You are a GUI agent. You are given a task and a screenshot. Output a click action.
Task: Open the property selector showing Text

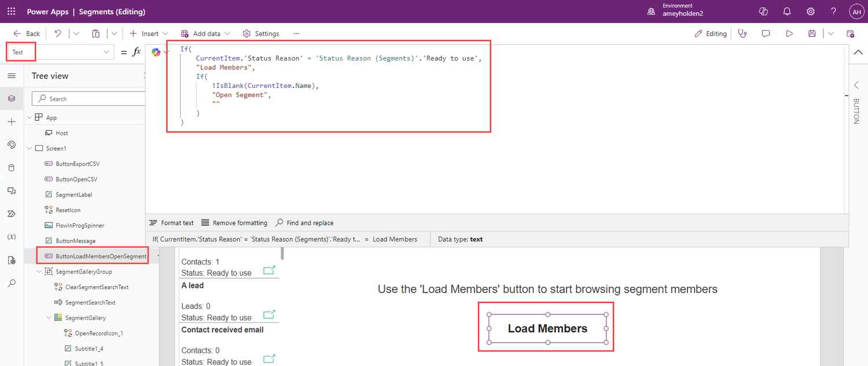(x=58, y=51)
